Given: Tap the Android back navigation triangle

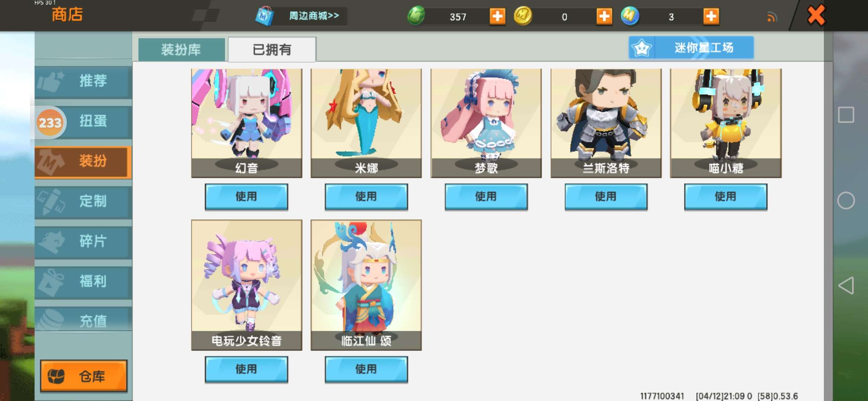Looking at the screenshot, I should [846, 286].
